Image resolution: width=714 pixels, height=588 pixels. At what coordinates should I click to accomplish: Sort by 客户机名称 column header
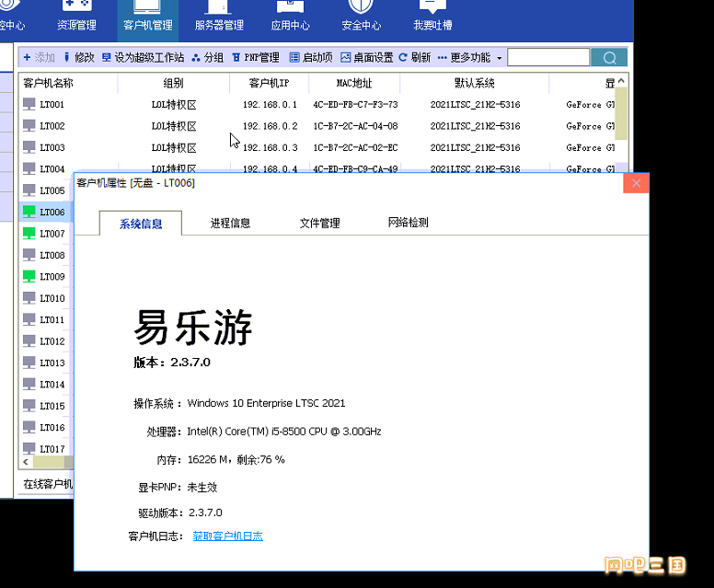[48, 84]
